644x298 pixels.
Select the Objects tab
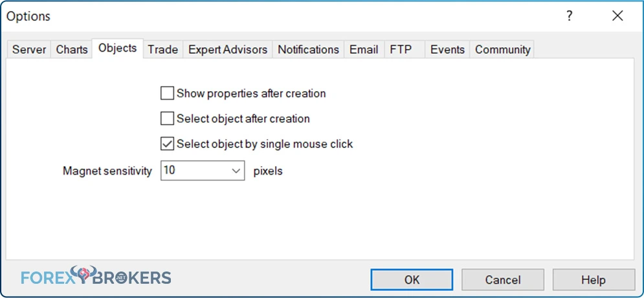click(x=117, y=48)
